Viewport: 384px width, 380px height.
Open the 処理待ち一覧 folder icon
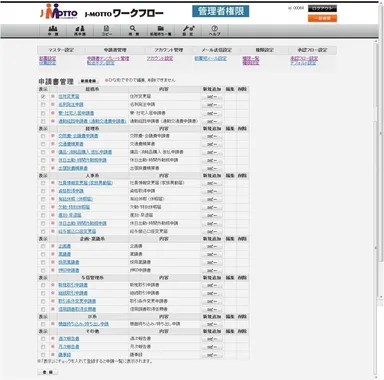[x=160, y=31]
